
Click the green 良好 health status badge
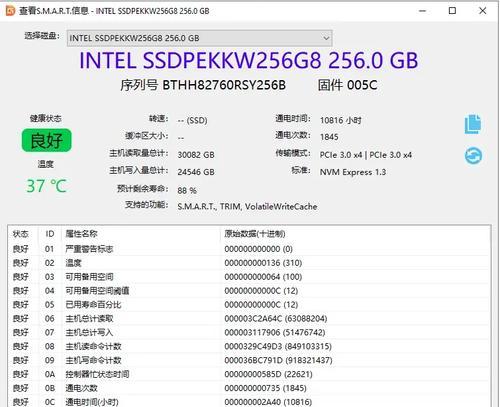(47, 140)
